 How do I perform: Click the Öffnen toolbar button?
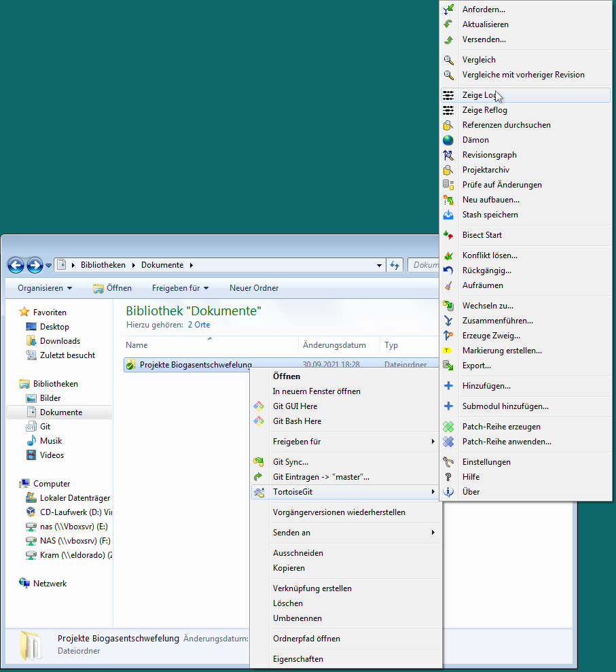113,288
